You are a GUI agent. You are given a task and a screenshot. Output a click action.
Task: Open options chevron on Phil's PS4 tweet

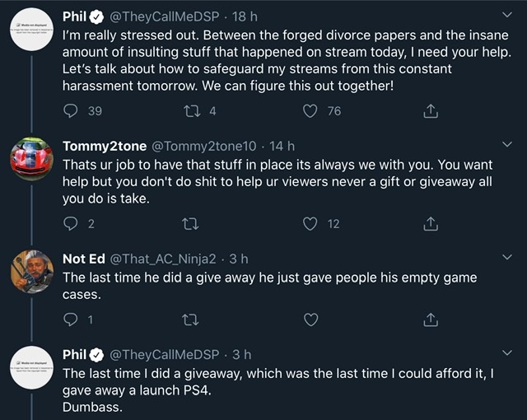pyautogui.click(x=507, y=352)
